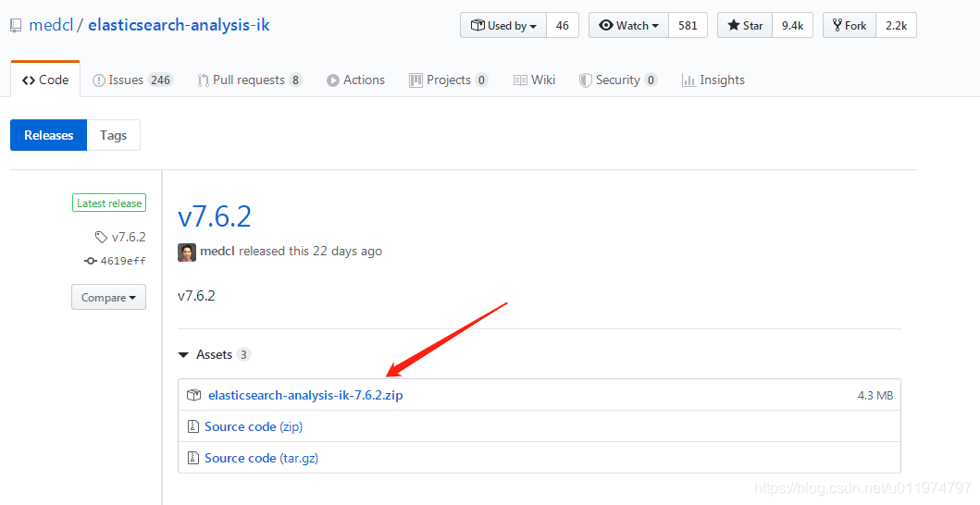Open the medcl author link in release
This screenshot has height=505, width=980.
217,252
